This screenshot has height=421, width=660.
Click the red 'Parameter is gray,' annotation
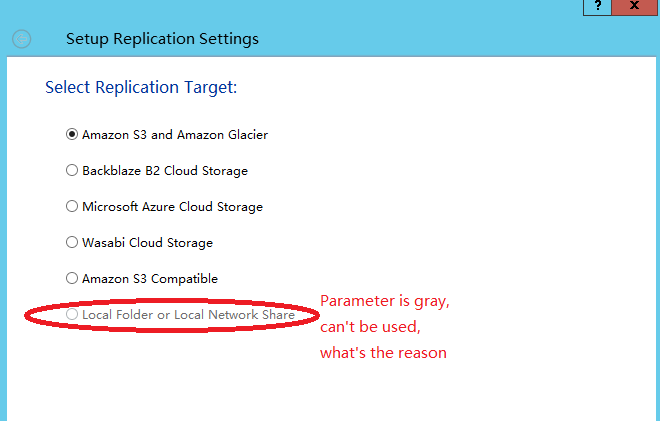(385, 301)
